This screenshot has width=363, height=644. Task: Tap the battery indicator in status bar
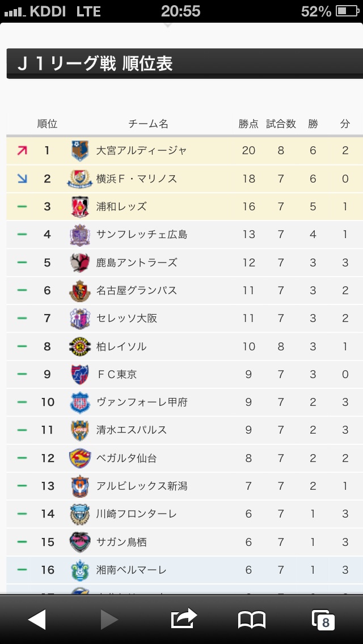(348, 11)
